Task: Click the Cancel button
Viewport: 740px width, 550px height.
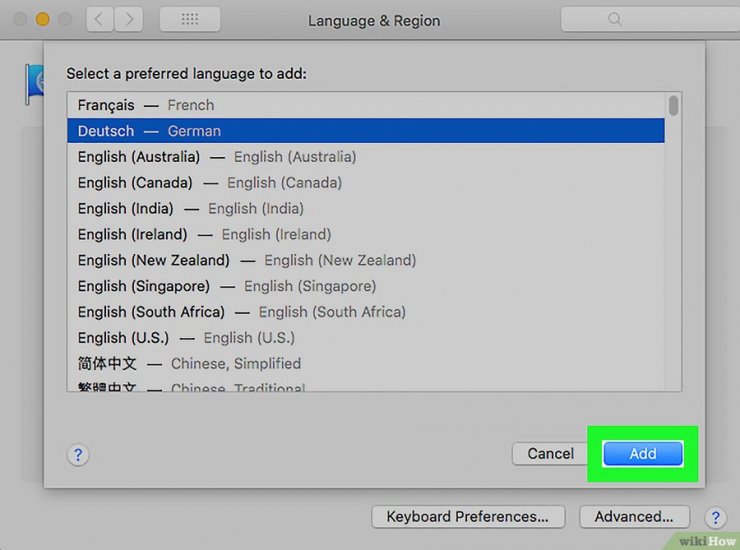Action: click(x=550, y=454)
